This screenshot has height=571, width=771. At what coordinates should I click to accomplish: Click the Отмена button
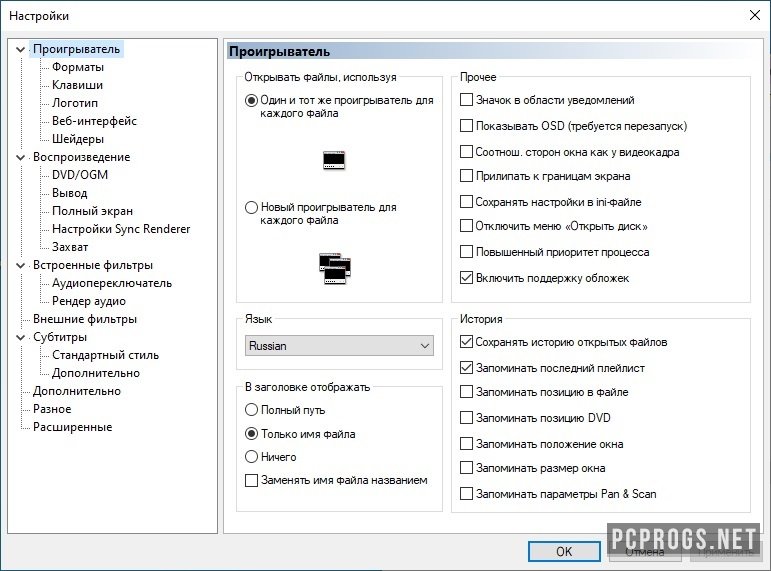click(643, 551)
